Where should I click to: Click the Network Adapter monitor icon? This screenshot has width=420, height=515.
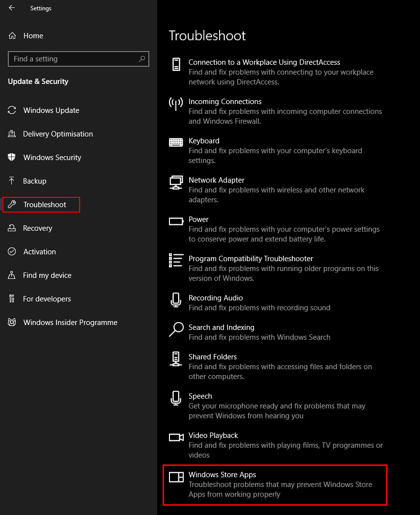(176, 183)
